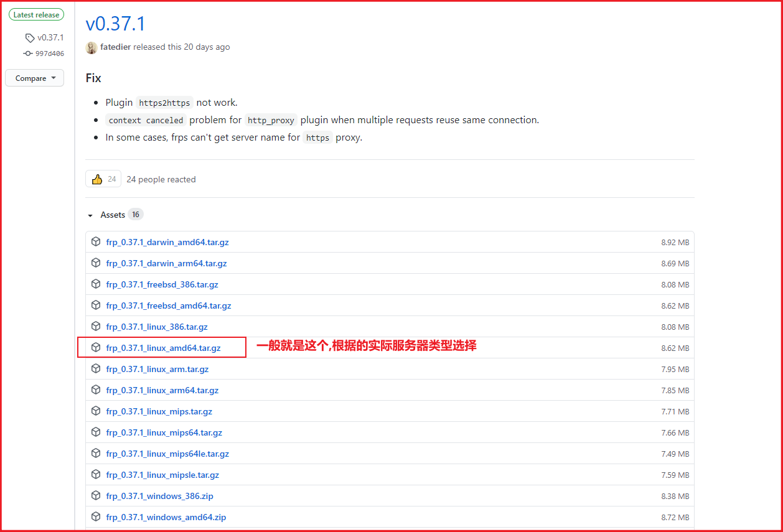Viewport: 783px width, 532px height.
Task: Download frp_0.37.1_linux_mips64.tar.gz
Action: [x=164, y=432]
